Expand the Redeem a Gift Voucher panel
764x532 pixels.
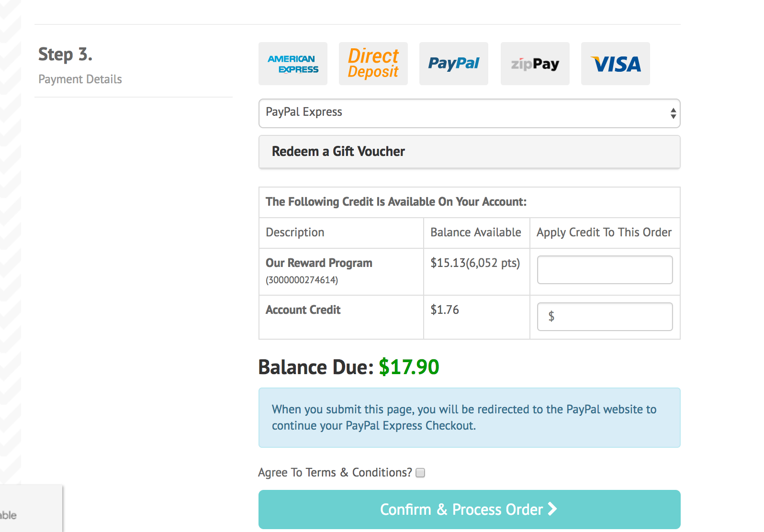pos(469,152)
